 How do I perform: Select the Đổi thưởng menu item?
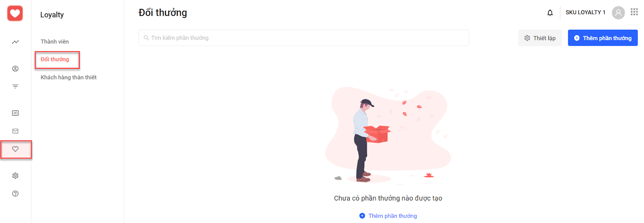coord(55,59)
